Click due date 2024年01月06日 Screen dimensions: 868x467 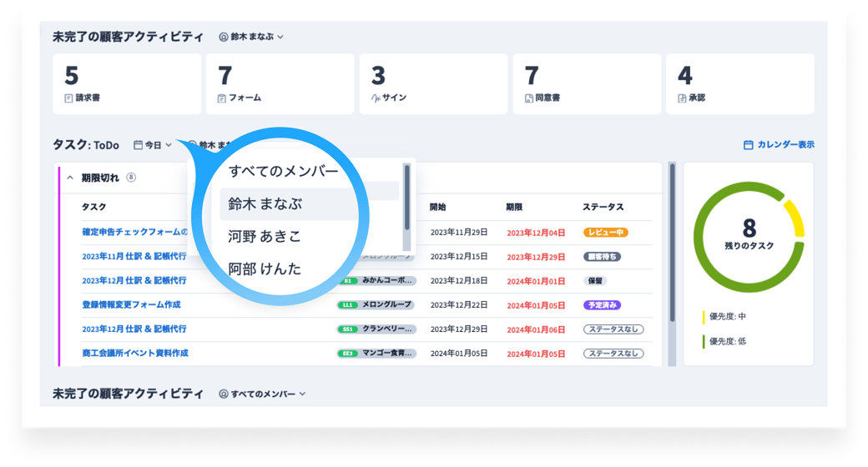[536, 329]
